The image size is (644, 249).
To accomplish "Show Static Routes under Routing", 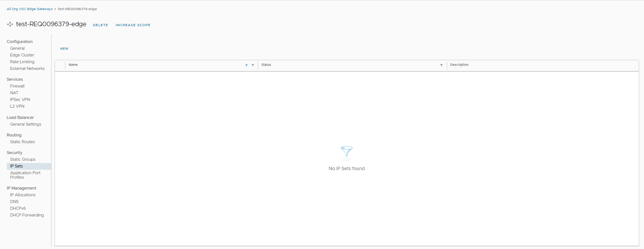I will click(x=22, y=142).
